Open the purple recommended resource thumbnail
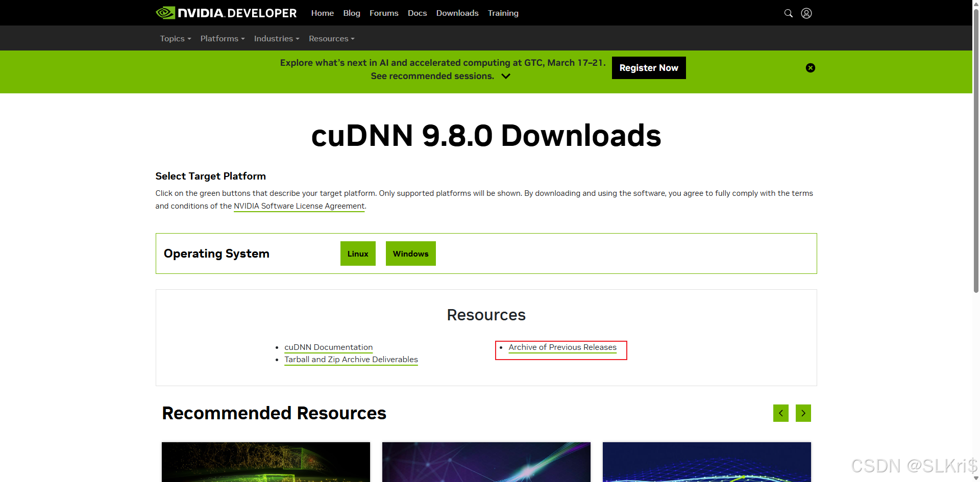This screenshot has height=482, width=980. 486,462
